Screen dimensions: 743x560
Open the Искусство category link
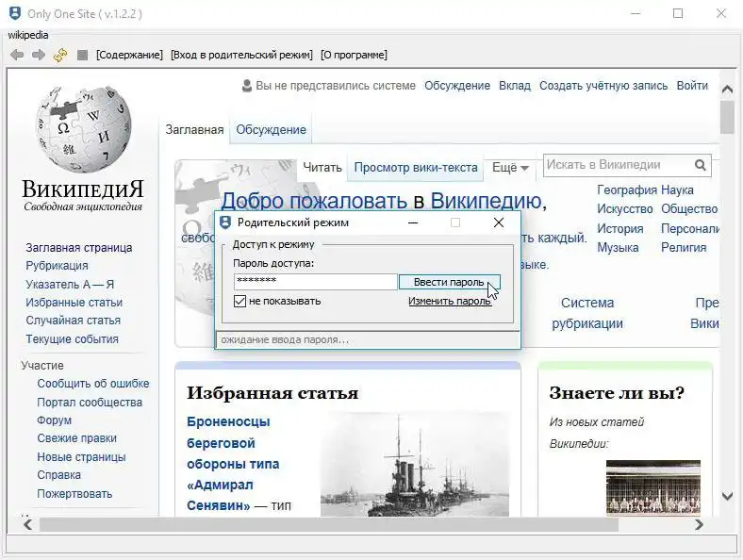[x=624, y=209]
